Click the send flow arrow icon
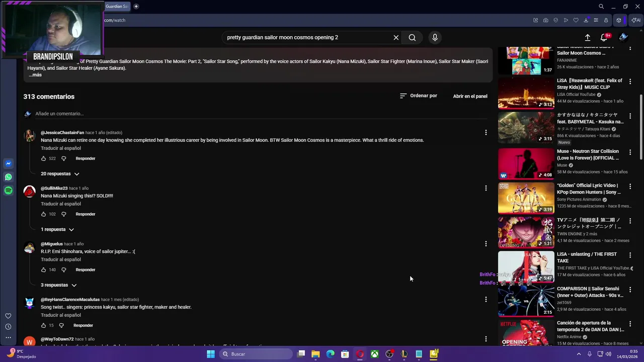 tap(566, 20)
